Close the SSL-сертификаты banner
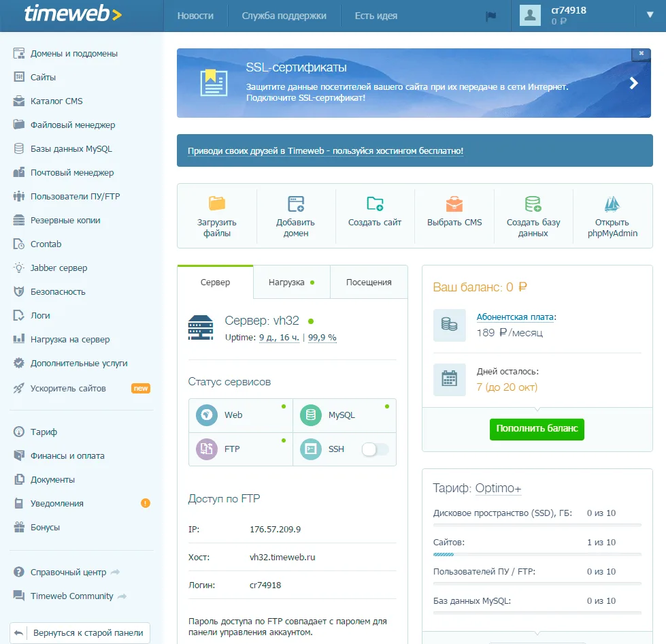 (641, 53)
